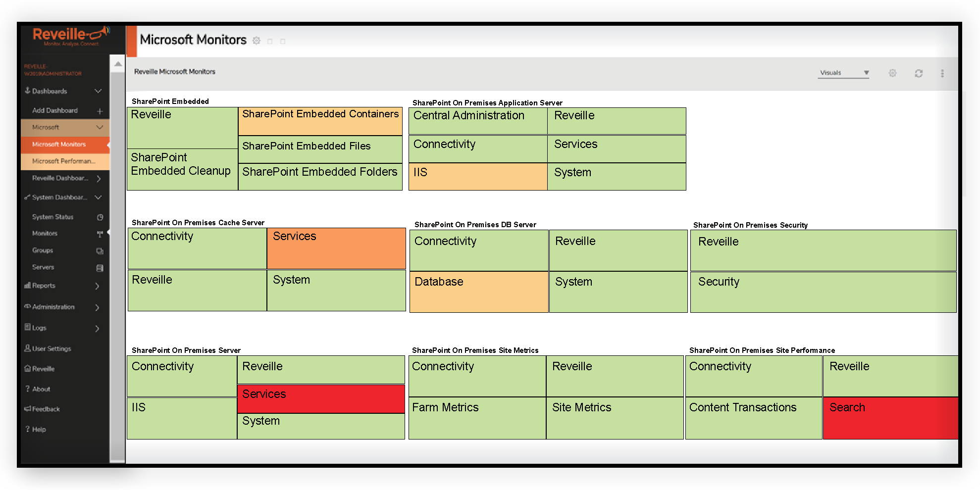
Task: Open IIS tile in On Premises Server group
Action: 182,418
